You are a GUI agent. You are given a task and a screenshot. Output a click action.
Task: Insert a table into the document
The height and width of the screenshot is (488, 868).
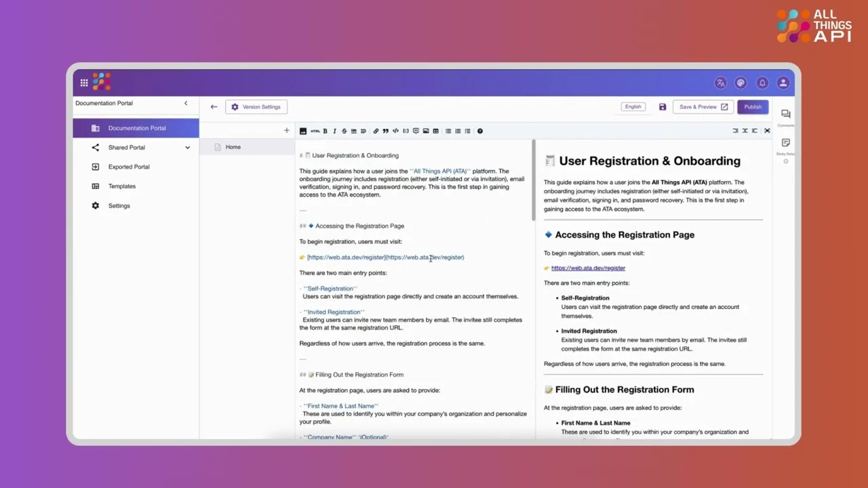[x=435, y=131]
